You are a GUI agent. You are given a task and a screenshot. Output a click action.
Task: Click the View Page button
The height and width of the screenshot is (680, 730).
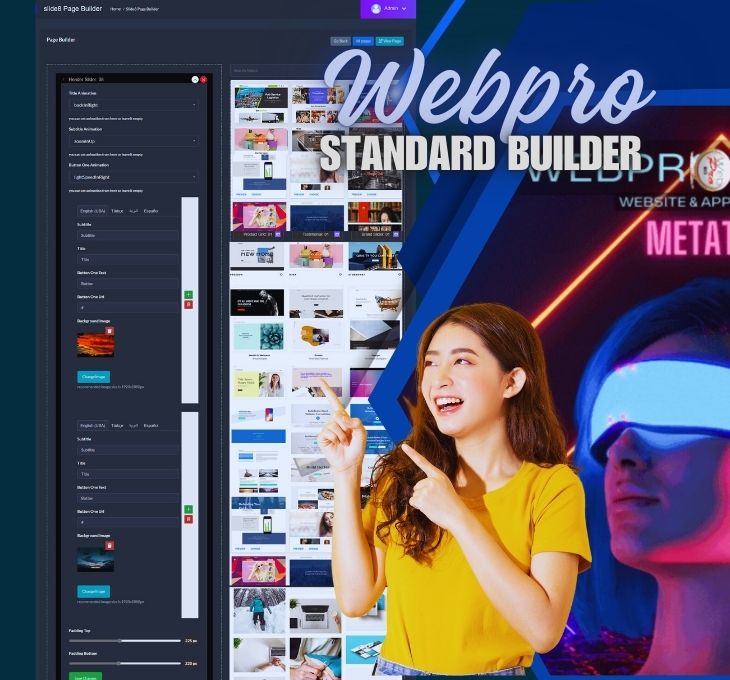[390, 41]
